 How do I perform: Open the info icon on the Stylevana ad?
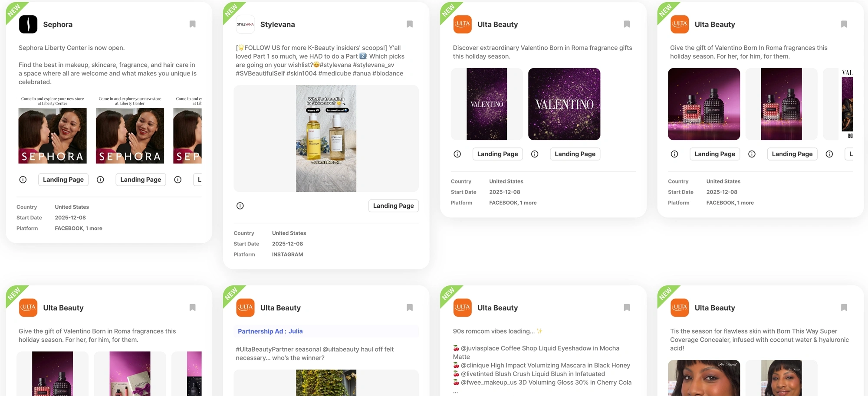240,206
